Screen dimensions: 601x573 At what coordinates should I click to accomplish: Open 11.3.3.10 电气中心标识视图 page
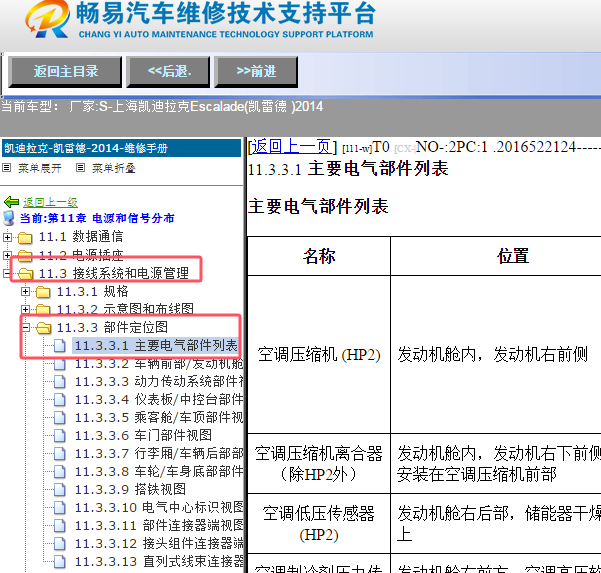pos(159,507)
